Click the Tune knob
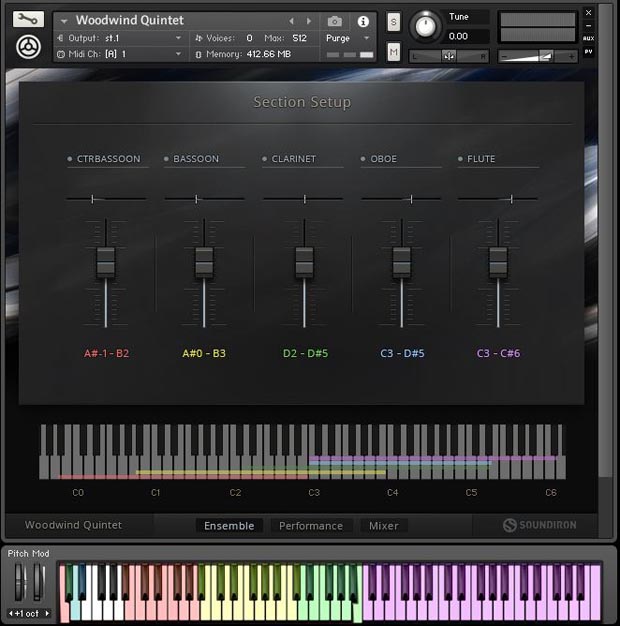Viewport: 620px width, 626px height. coord(427,25)
